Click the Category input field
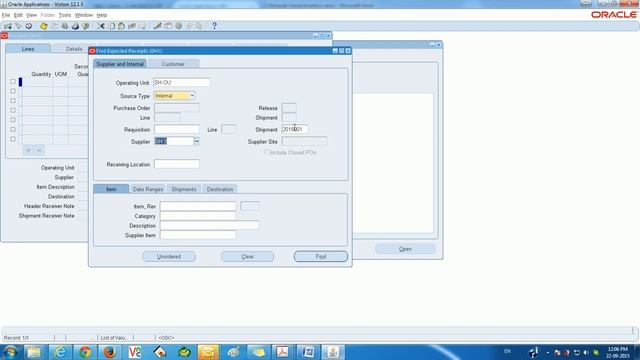This screenshot has width=640, height=360. tap(198, 216)
